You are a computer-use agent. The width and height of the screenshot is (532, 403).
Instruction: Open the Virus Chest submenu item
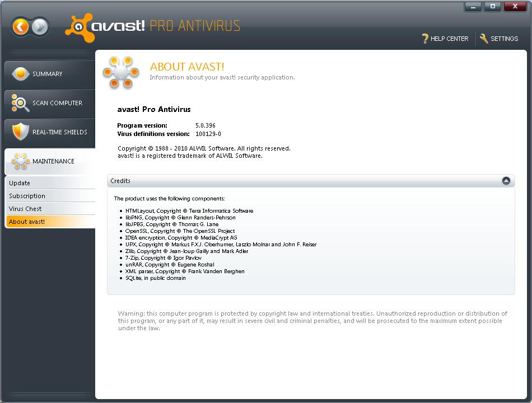(x=51, y=209)
